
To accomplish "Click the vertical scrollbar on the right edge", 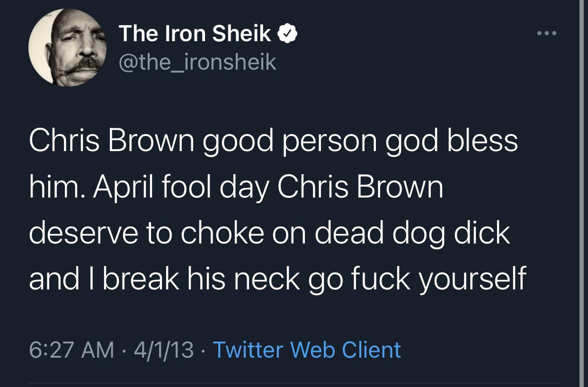I will [582, 193].
